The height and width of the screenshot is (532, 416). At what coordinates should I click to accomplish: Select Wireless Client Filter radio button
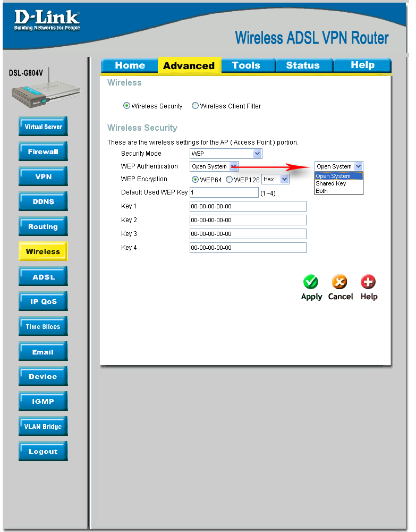coord(195,106)
